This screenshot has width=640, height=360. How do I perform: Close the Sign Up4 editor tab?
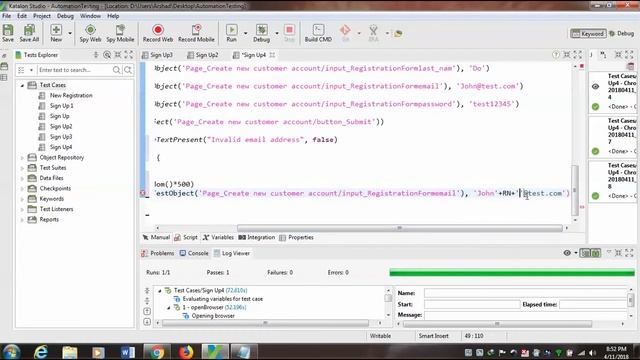[x=272, y=55]
